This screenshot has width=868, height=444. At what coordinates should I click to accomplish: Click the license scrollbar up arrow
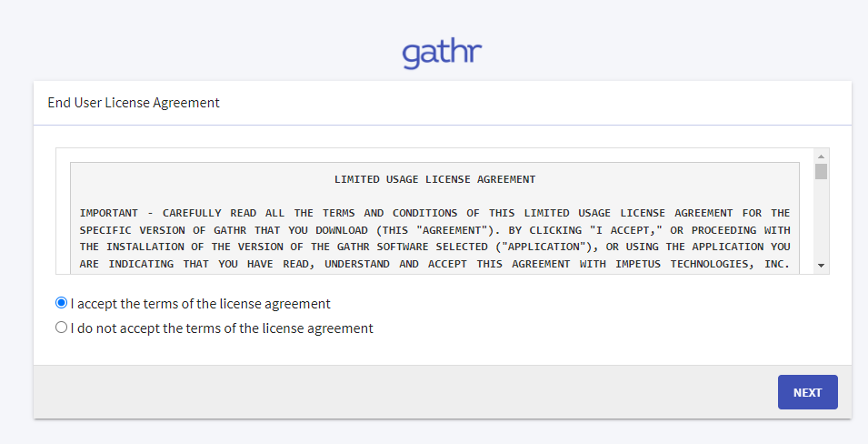[821, 156]
